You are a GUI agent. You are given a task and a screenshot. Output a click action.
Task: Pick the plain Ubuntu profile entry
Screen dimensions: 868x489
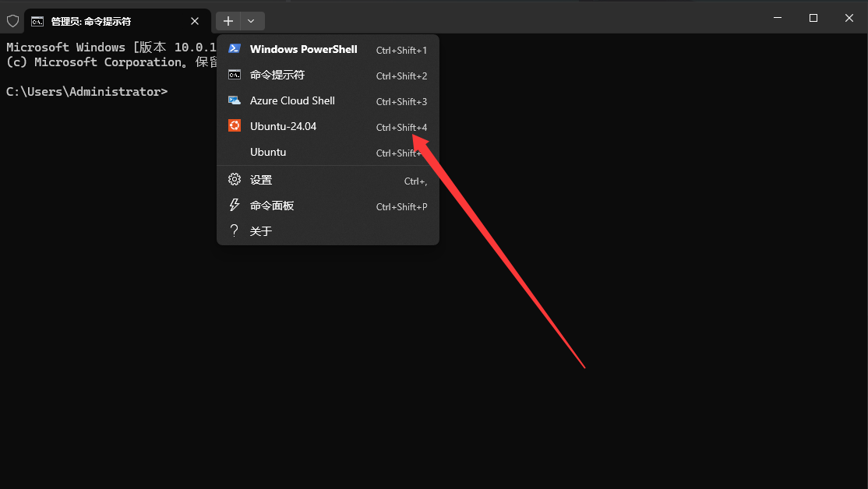(328, 152)
